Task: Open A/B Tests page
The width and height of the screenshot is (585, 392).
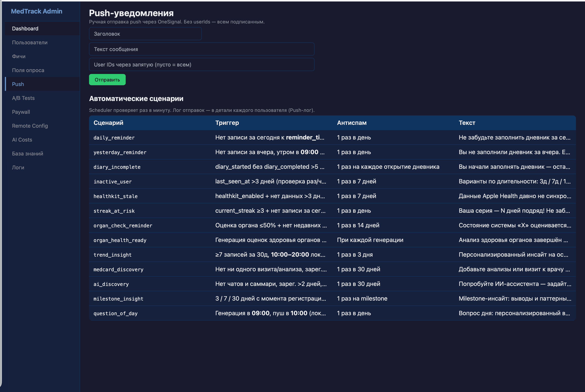Action: pos(23,98)
